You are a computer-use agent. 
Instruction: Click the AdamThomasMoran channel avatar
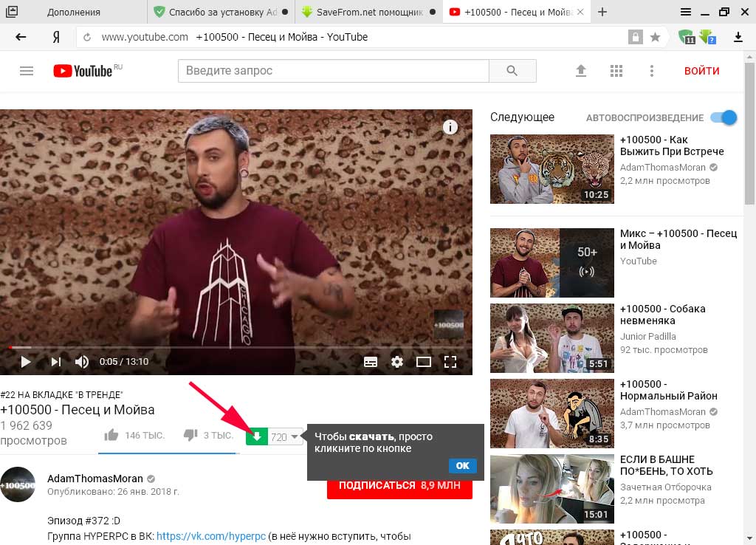click(x=18, y=484)
